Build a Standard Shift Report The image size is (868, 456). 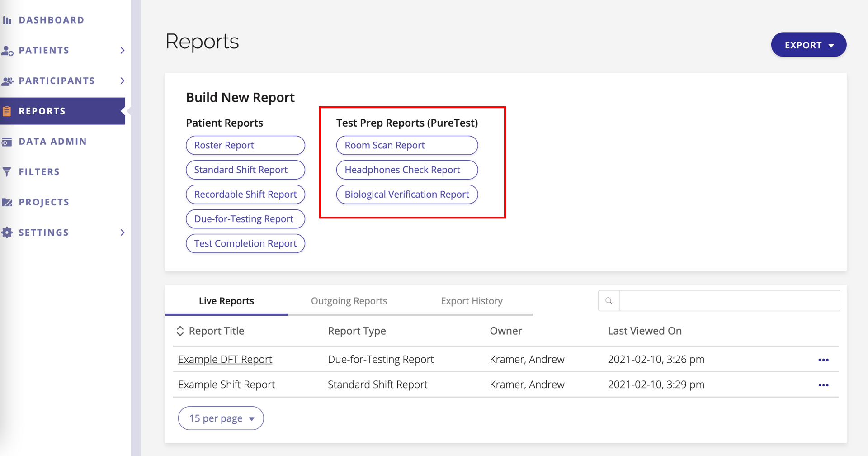point(245,170)
